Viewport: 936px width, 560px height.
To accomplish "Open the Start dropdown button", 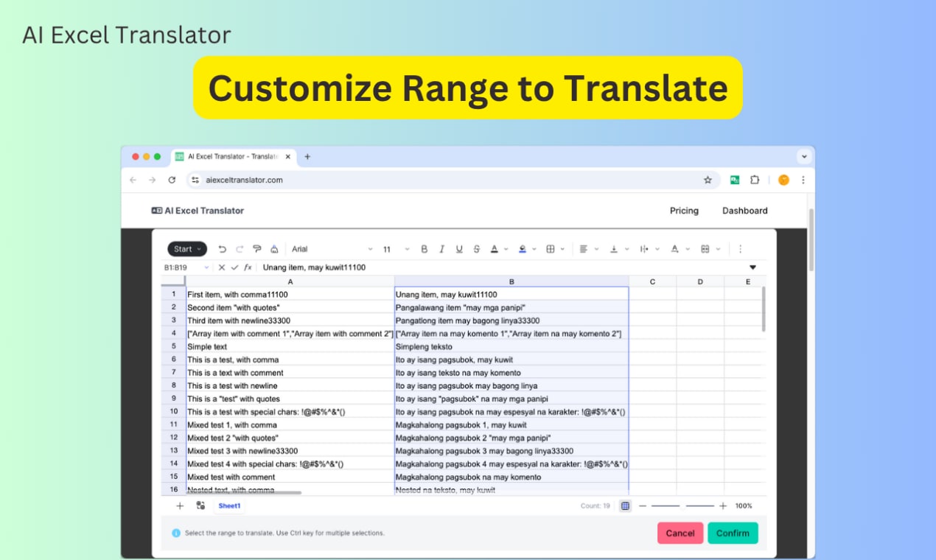I will pyautogui.click(x=187, y=249).
